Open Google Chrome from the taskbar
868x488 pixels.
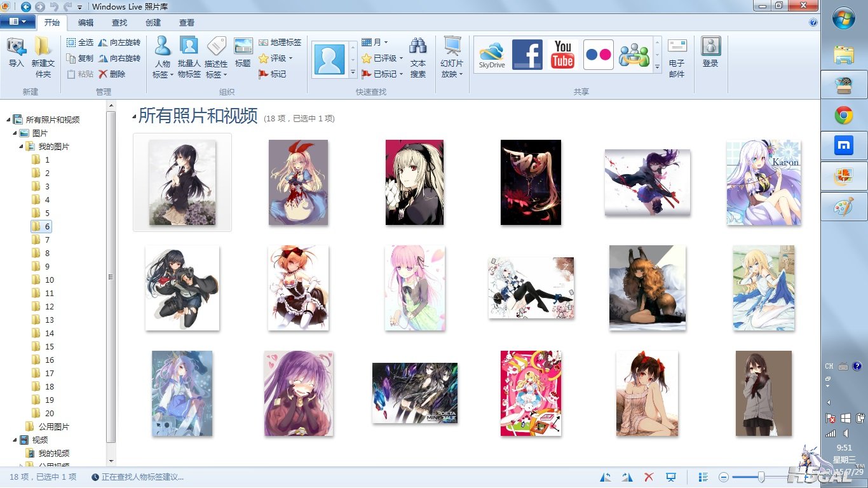click(844, 115)
